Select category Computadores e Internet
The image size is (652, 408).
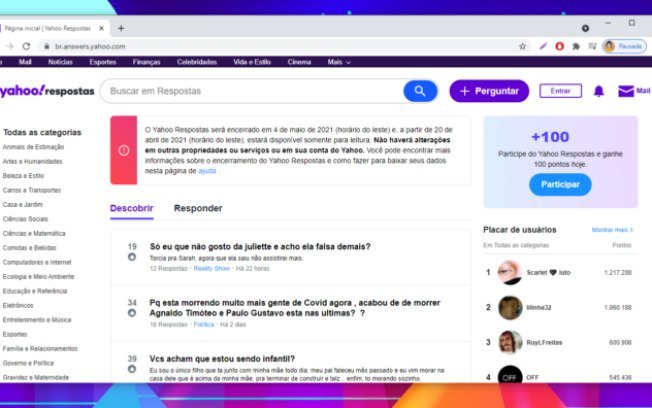[37, 262]
